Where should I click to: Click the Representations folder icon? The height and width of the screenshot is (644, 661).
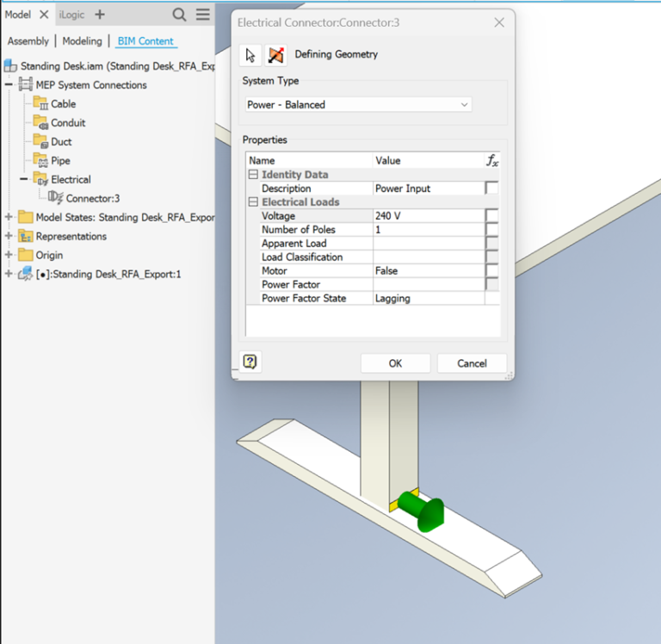tap(26, 236)
